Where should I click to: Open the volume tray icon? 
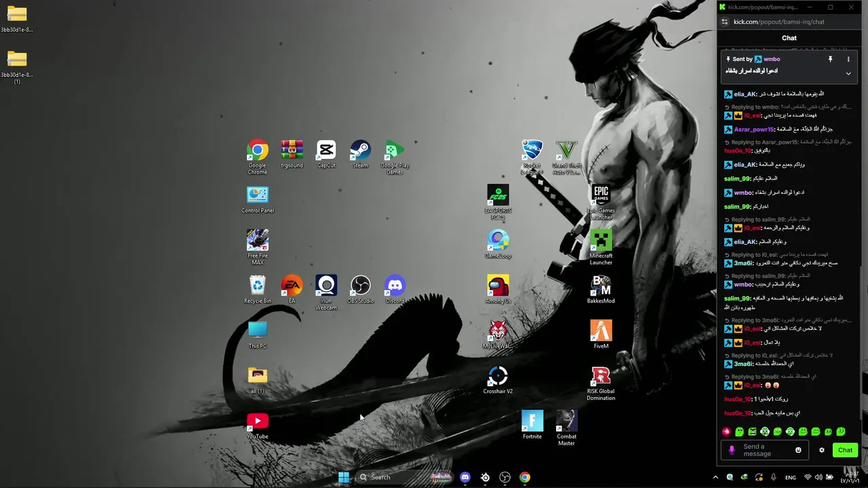tap(818, 477)
